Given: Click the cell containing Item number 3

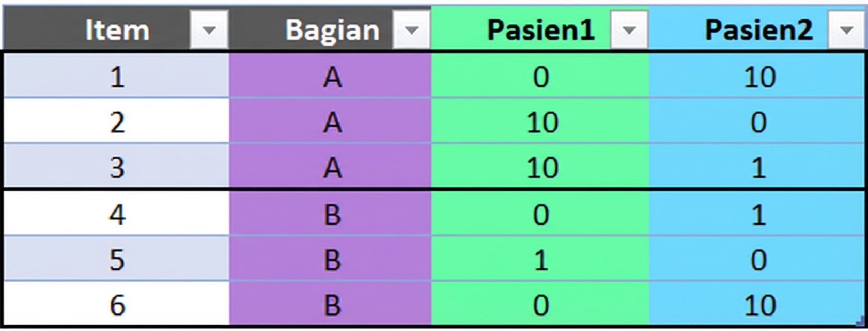Looking at the screenshot, I should coord(116,168).
